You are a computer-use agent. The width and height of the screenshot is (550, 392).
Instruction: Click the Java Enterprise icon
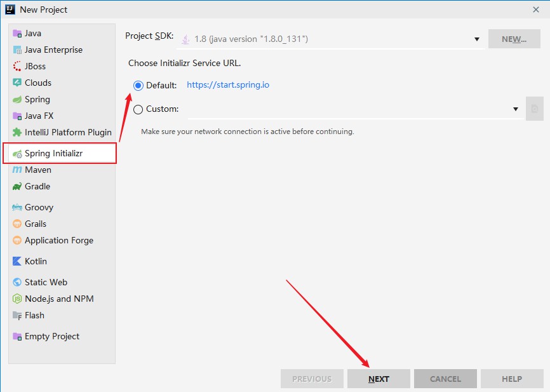pos(17,50)
